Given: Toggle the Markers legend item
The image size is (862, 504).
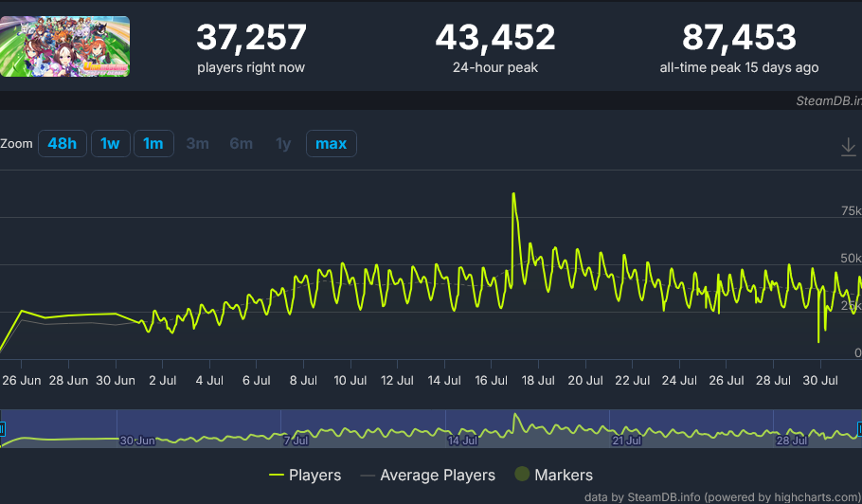Looking at the screenshot, I should click(x=552, y=475).
